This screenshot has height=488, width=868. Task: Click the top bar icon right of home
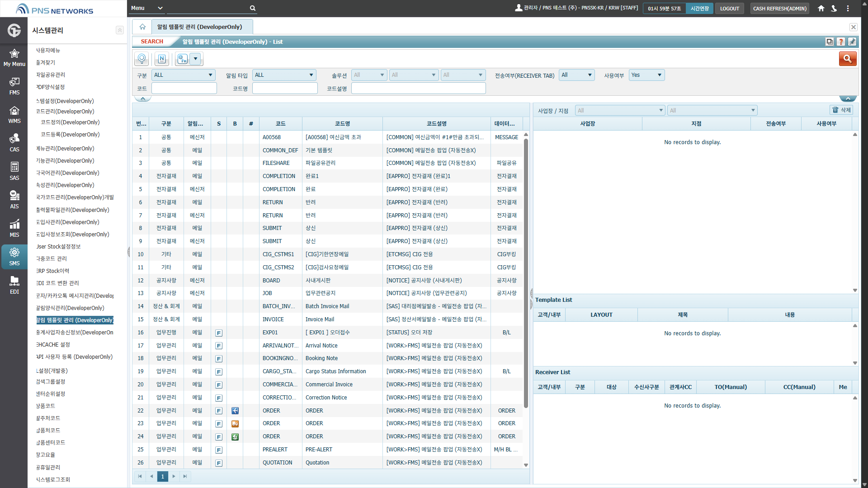pyautogui.click(x=834, y=8)
